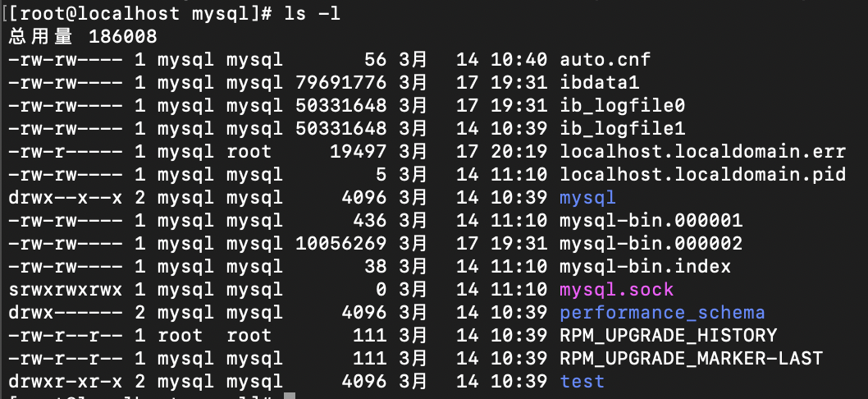Select mysql-bin.000001 file name
Image resolution: width=868 pixels, height=399 pixels.
[651, 221]
